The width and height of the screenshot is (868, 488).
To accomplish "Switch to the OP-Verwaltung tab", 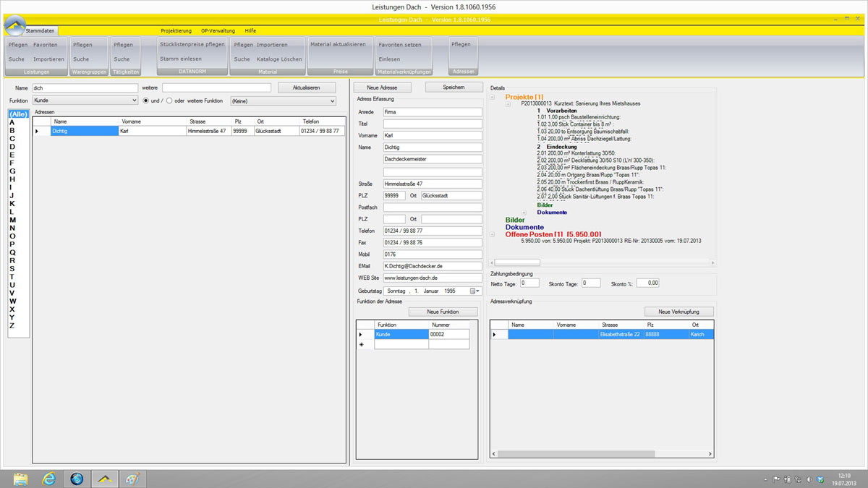I will pyautogui.click(x=218, y=31).
